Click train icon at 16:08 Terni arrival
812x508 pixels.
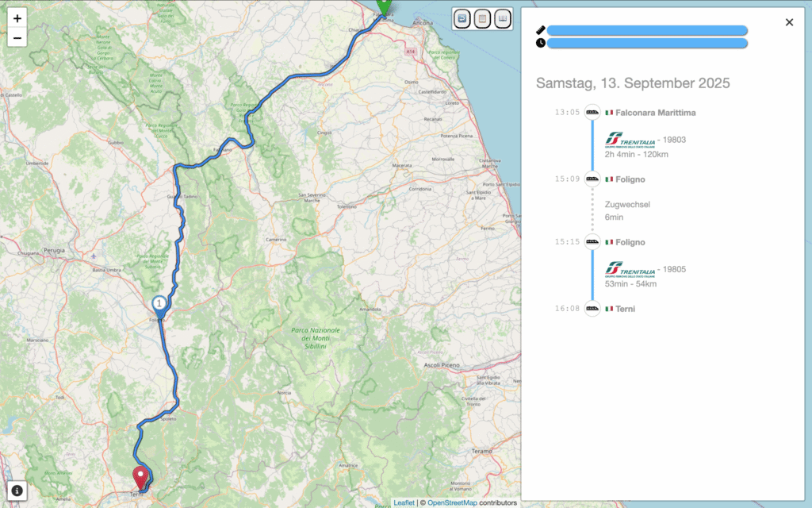pos(592,309)
